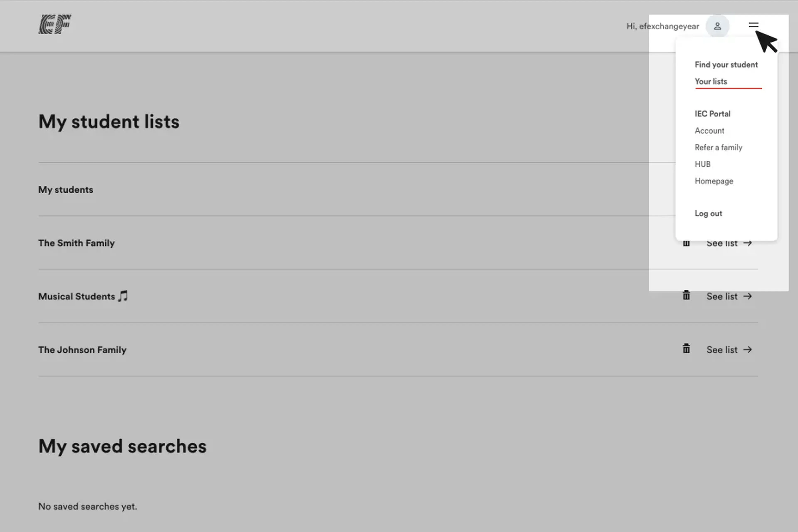The image size is (798, 532).
Task: Open Your lists menu item
Action: coord(711,81)
